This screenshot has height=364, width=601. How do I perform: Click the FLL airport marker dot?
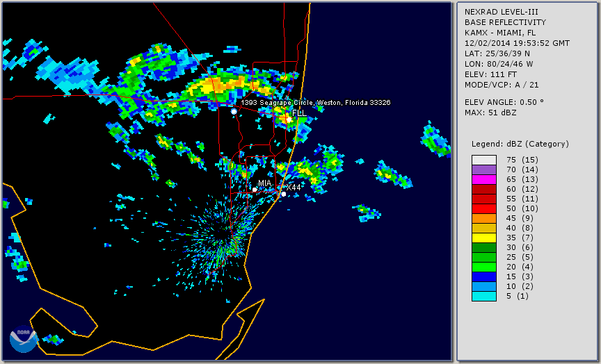coord(289,119)
